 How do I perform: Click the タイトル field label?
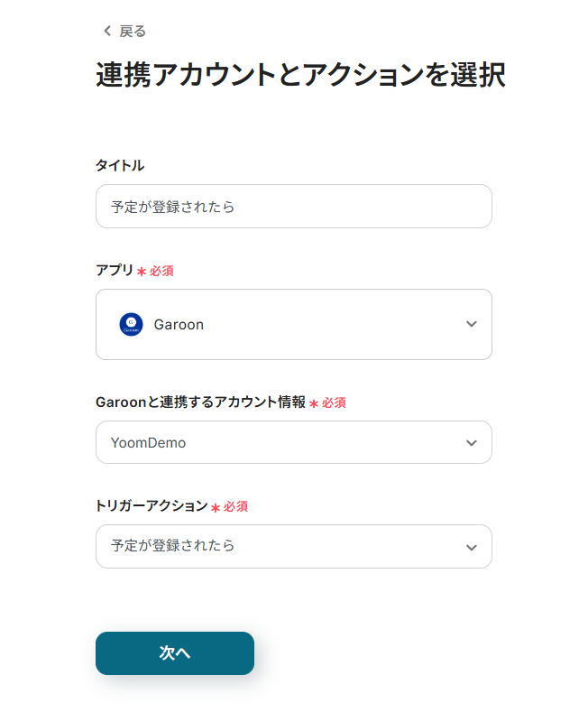point(120,165)
